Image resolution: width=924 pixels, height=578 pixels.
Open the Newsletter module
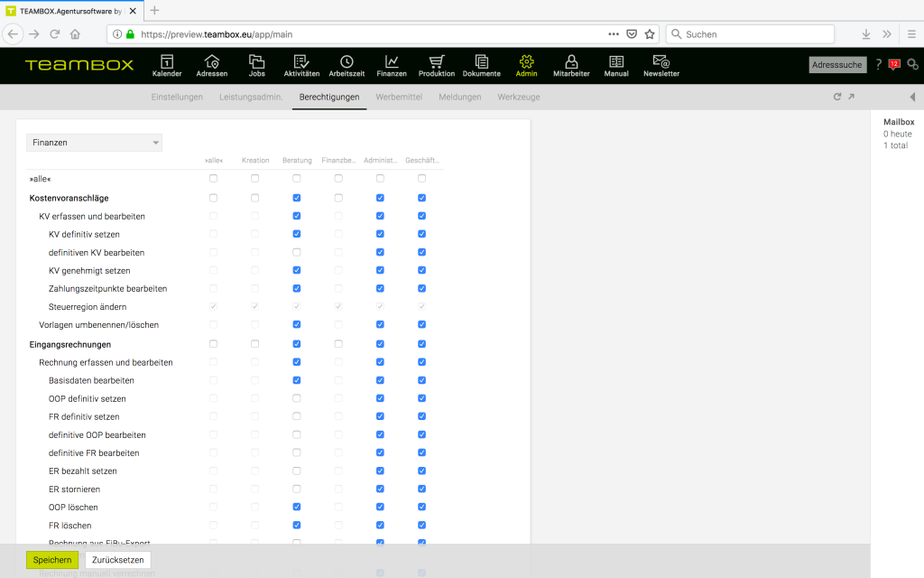click(661, 65)
